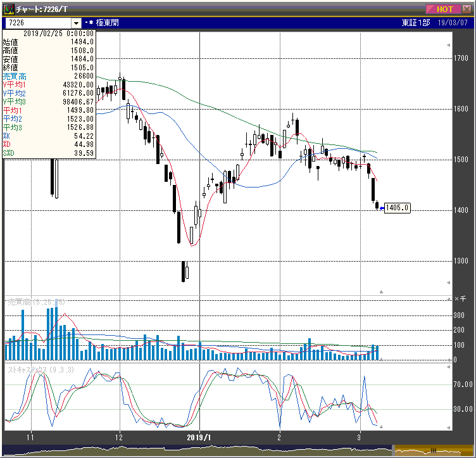Click the ×千 volume unit label
The width and height of the screenshot is (476, 458).
coord(460,299)
